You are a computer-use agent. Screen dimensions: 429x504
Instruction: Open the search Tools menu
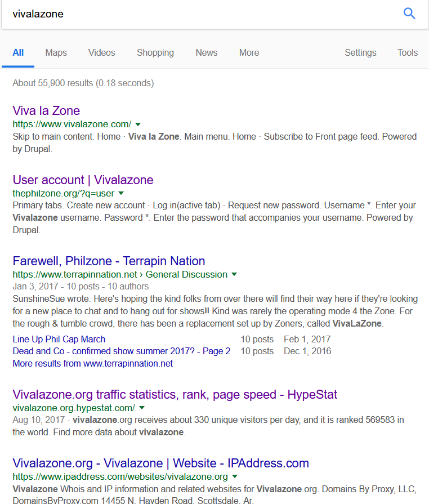pos(408,53)
